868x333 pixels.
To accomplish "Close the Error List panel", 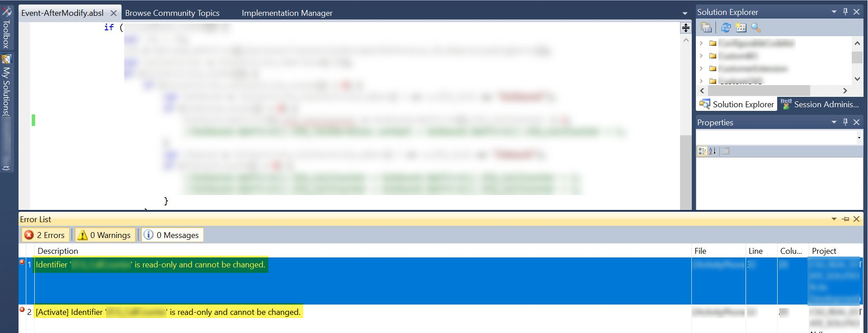I will 856,219.
